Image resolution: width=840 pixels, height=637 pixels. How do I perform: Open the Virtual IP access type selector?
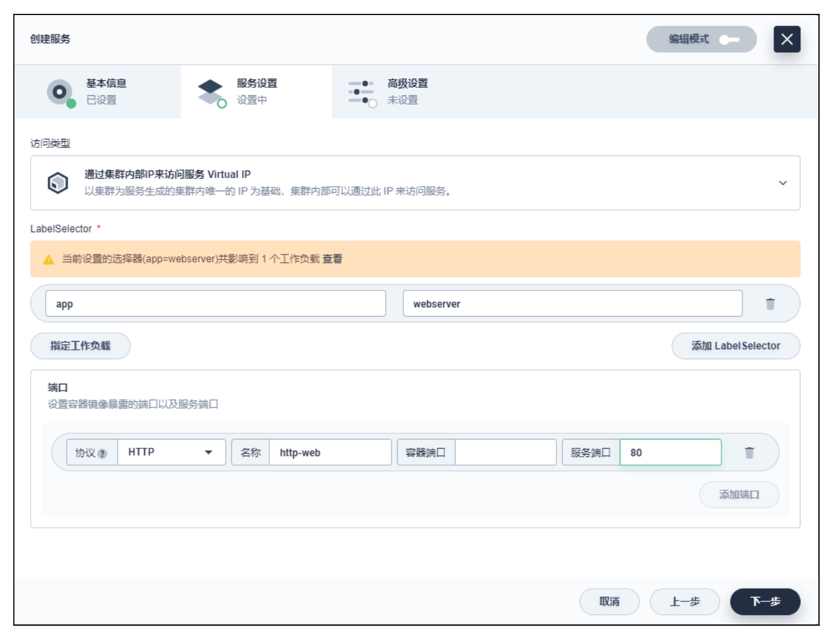click(414, 183)
